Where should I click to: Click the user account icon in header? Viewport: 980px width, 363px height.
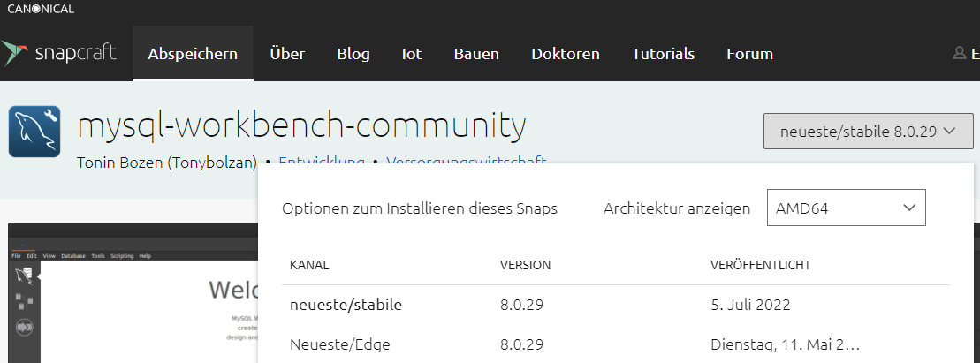pos(959,54)
